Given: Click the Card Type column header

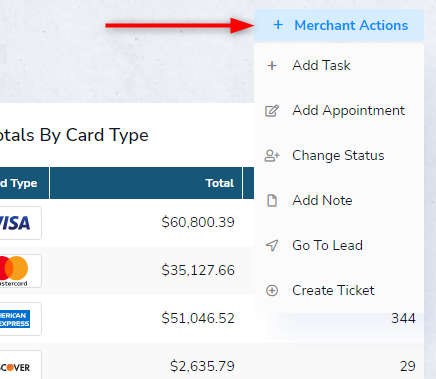Looking at the screenshot, I should point(24,183).
